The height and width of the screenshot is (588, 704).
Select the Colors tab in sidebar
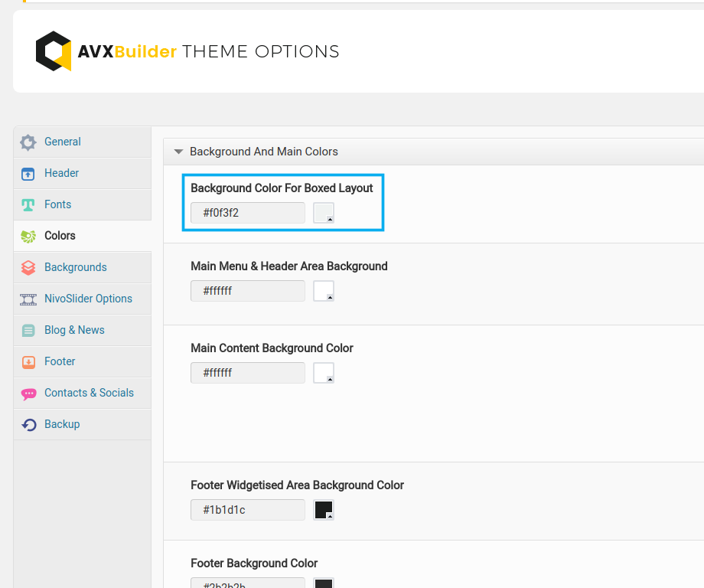60,236
